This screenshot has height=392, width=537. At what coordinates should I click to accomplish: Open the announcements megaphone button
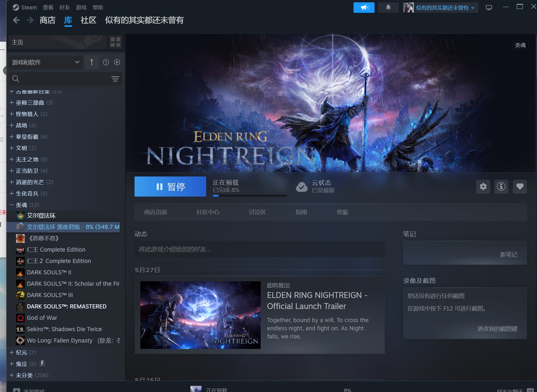click(x=364, y=8)
